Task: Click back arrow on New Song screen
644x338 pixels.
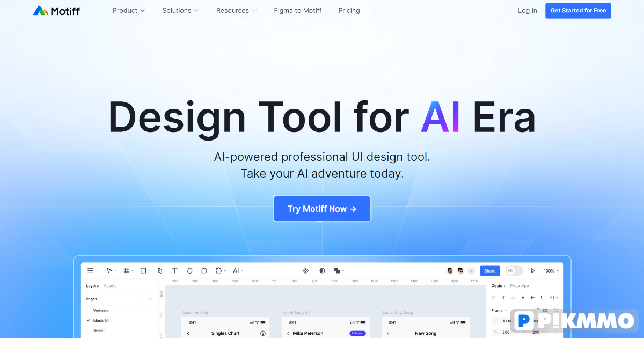Action: (x=388, y=333)
